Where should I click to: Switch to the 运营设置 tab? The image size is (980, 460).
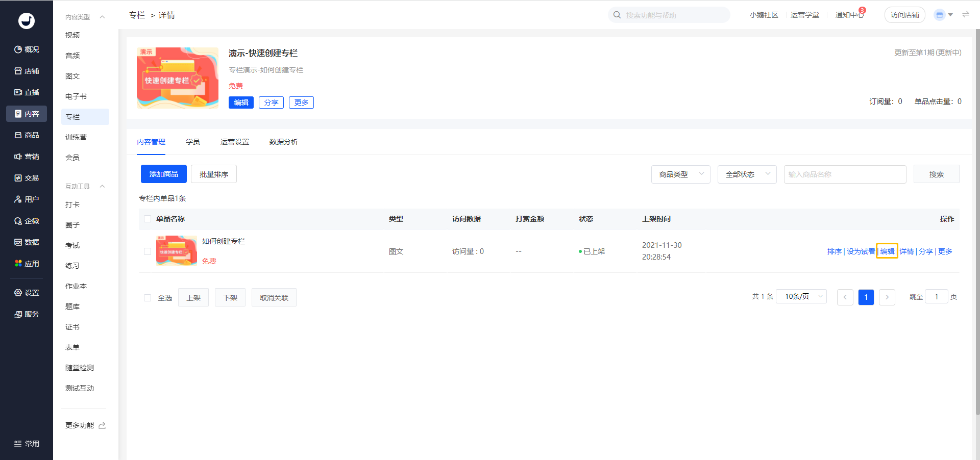(x=234, y=142)
